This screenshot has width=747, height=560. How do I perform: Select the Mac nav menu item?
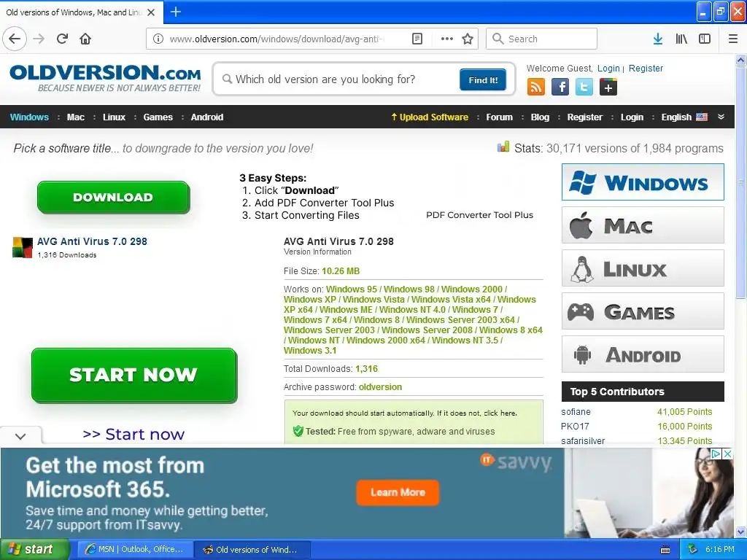(76, 117)
